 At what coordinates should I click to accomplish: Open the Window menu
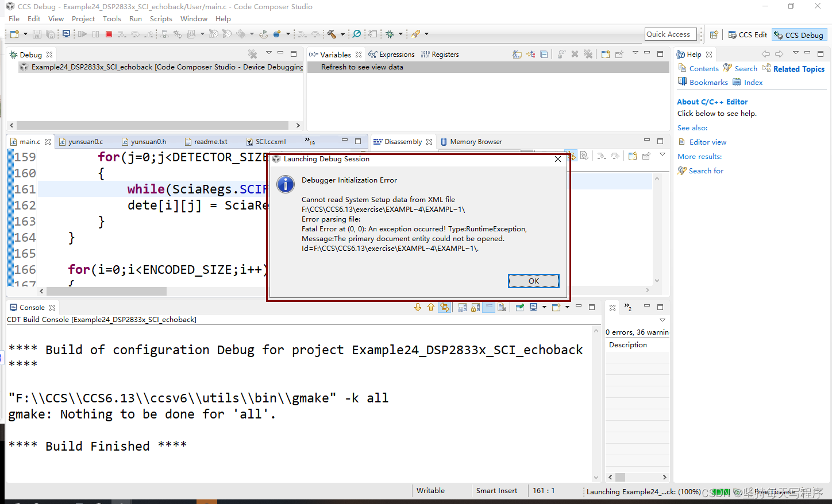pyautogui.click(x=194, y=19)
